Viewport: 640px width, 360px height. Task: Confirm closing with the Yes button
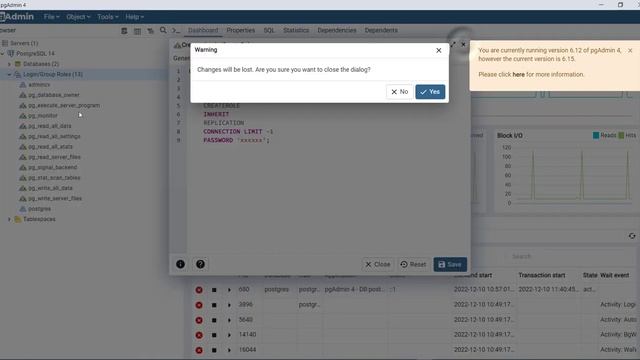point(430,92)
